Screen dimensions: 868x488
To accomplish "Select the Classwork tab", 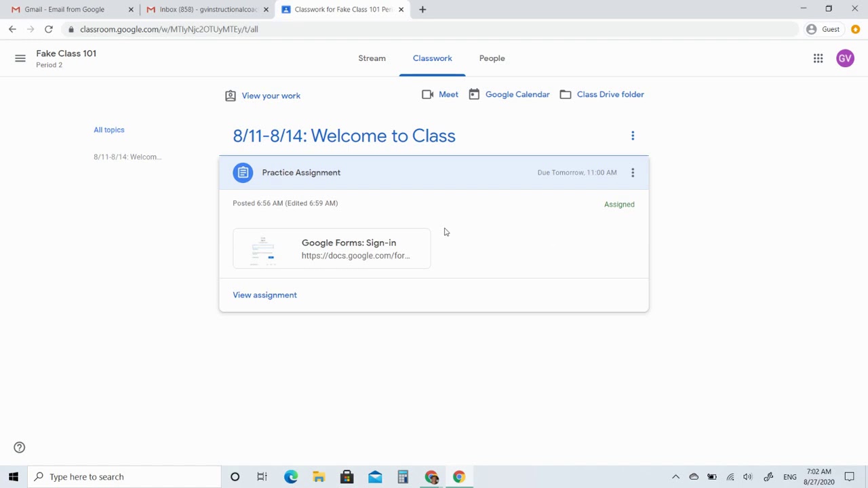I will [x=432, y=58].
